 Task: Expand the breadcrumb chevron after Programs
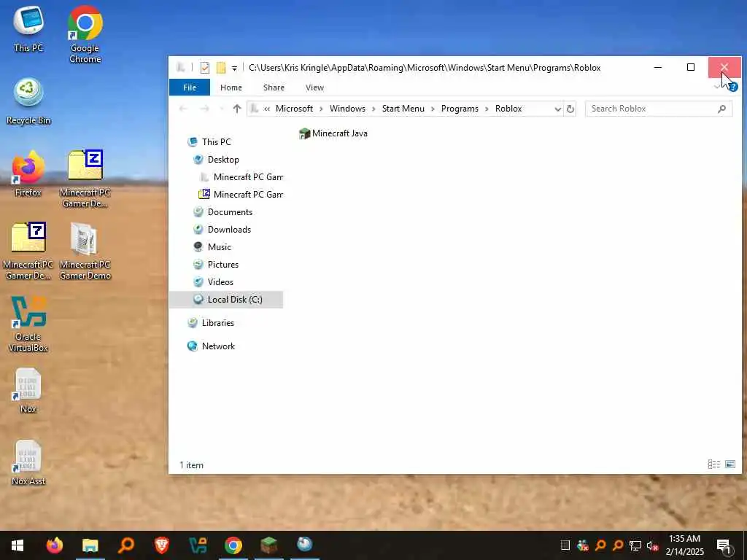(x=487, y=109)
